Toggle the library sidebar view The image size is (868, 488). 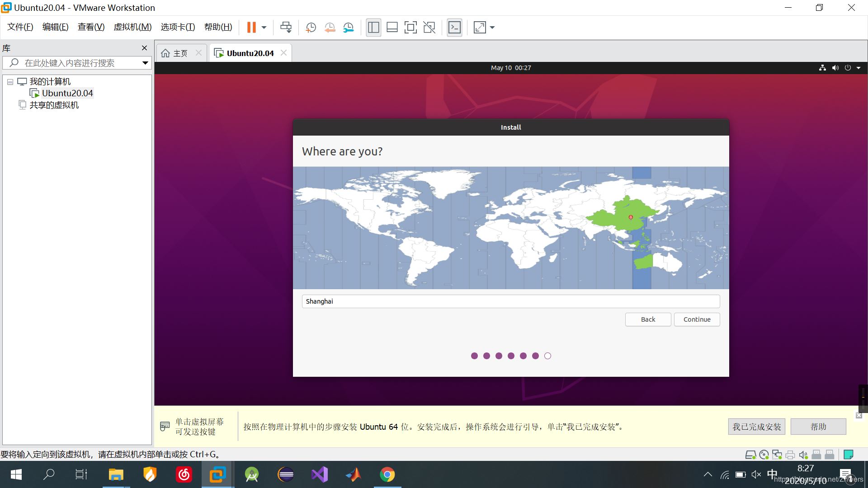[x=373, y=28]
